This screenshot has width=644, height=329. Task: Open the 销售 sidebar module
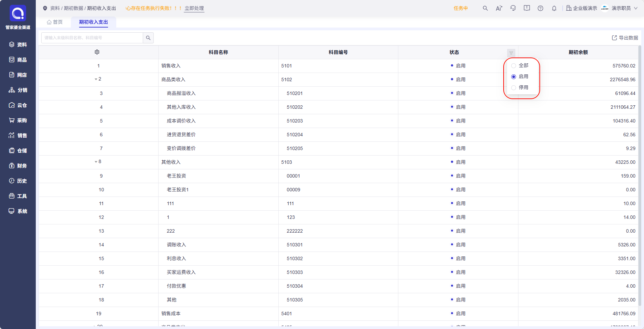pyautogui.click(x=18, y=136)
